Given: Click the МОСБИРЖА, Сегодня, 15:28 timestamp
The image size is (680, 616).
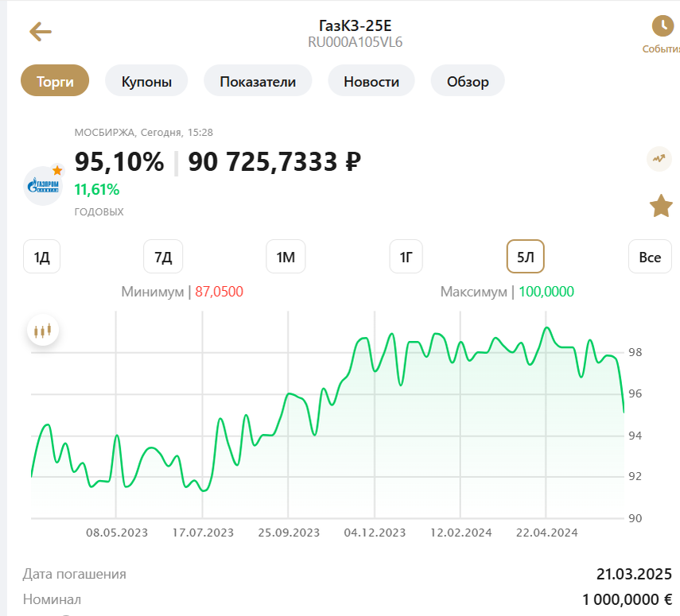Looking at the screenshot, I should tap(143, 132).
